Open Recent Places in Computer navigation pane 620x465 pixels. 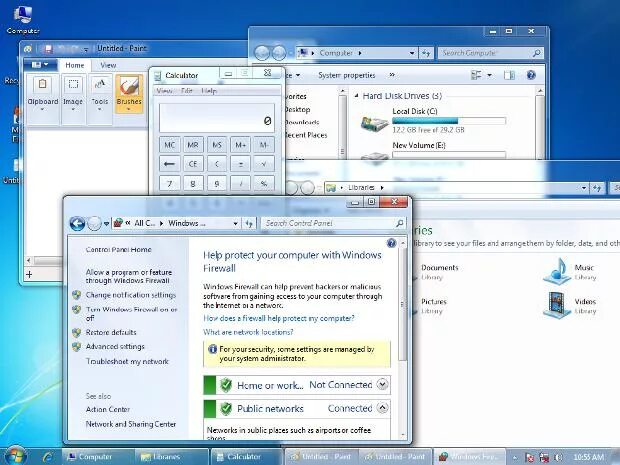pos(306,135)
